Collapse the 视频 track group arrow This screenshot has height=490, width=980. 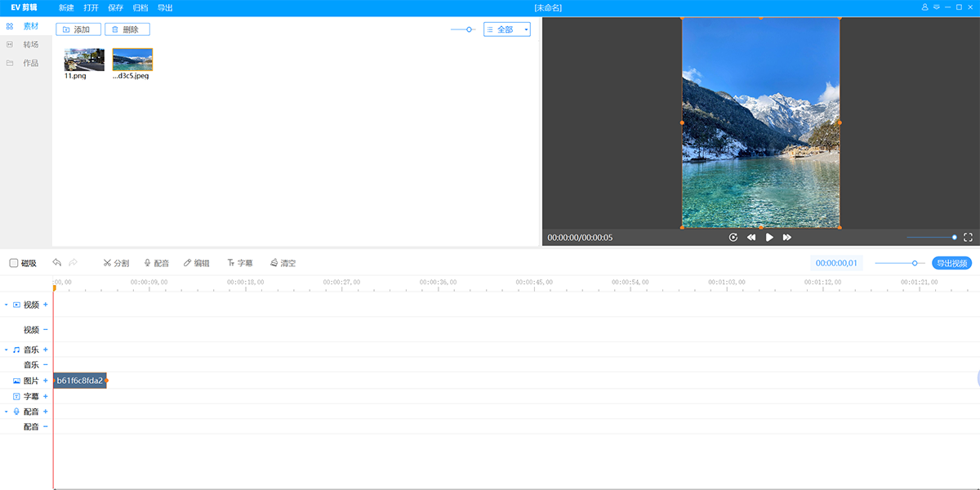tap(7, 305)
